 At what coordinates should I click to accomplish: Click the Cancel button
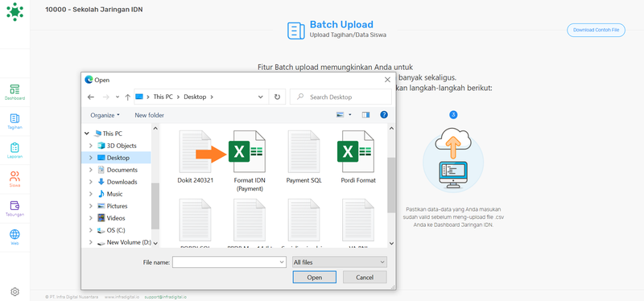click(x=365, y=278)
